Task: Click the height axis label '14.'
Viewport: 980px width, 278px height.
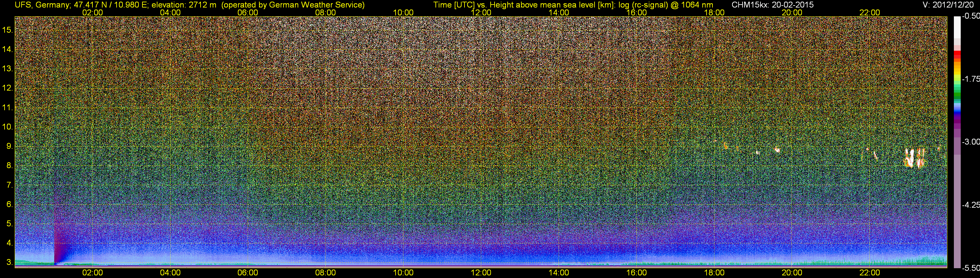Action: coord(8,49)
